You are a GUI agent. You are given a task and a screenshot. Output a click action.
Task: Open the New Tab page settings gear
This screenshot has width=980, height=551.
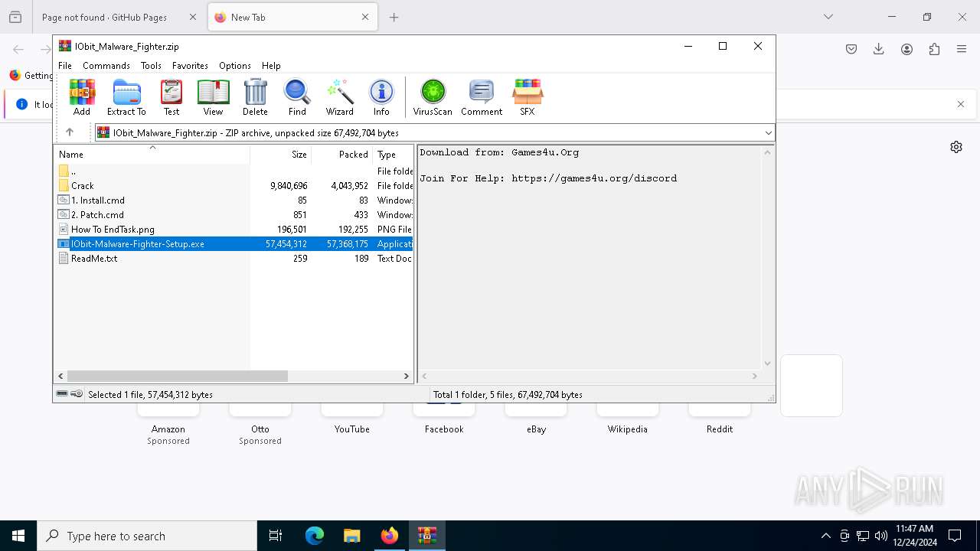956,147
